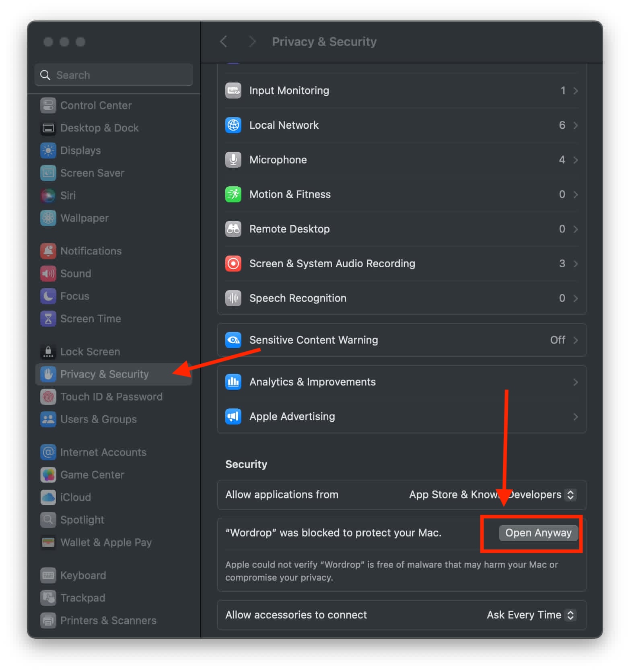The image size is (630, 672).
Task: Open Microphone details via its chevron
Action: pyautogui.click(x=576, y=160)
